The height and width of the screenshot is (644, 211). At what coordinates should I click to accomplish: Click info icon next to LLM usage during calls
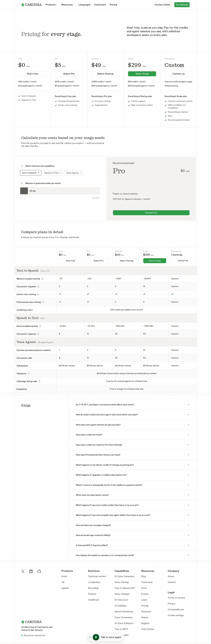point(39,381)
